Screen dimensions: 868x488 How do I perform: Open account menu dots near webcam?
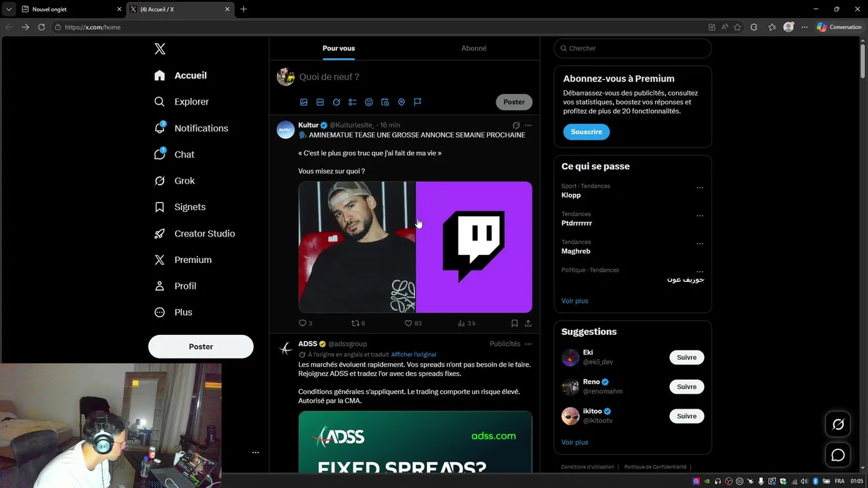[256, 452]
